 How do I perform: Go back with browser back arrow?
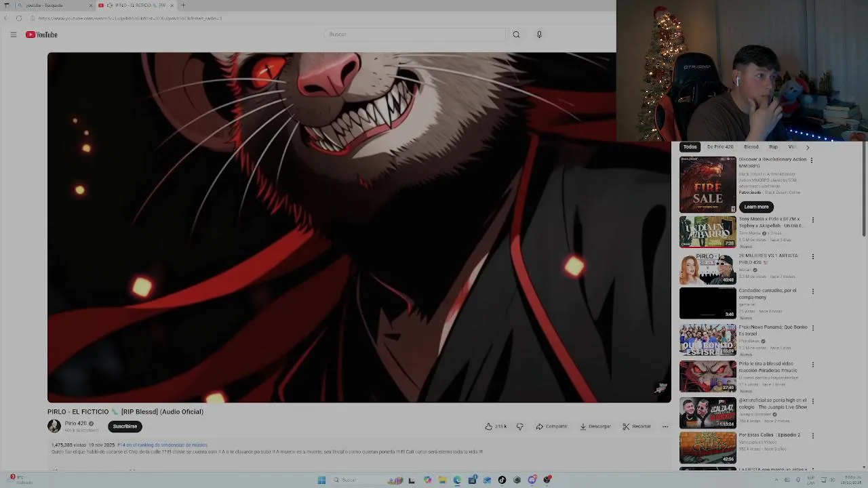[6, 18]
